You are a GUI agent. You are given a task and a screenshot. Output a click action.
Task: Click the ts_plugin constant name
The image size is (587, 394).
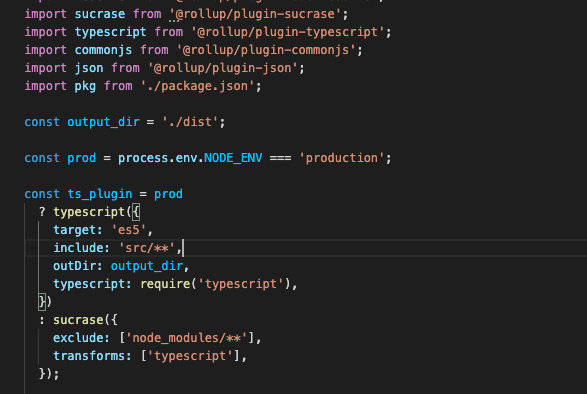click(x=100, y=194)
